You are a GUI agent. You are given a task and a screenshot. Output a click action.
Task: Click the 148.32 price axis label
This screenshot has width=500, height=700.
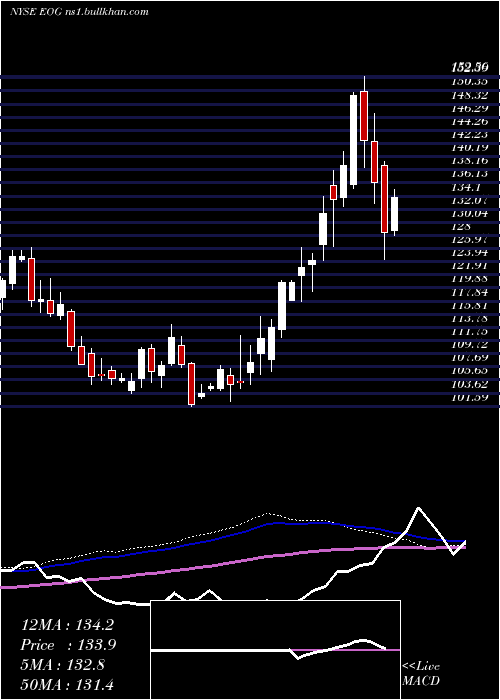(469, 95)
